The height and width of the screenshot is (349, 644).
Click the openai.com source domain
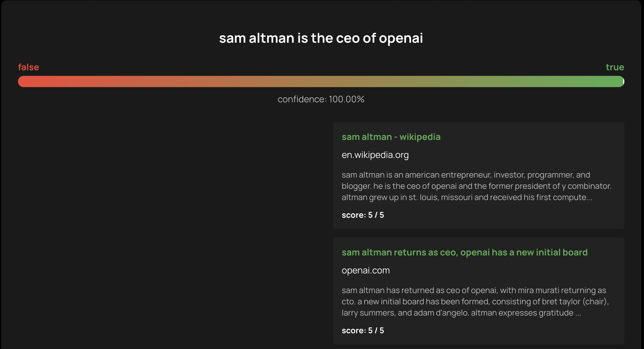click(x=366, y=270)
